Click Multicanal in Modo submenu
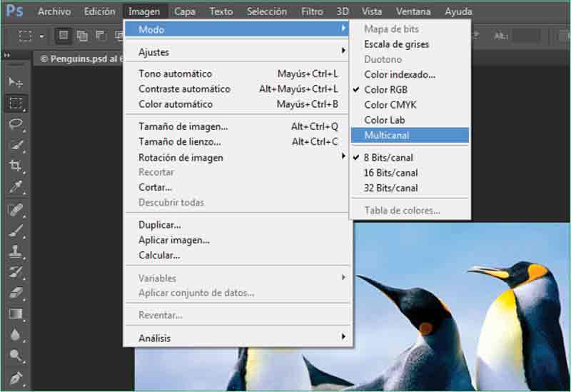 386,135
